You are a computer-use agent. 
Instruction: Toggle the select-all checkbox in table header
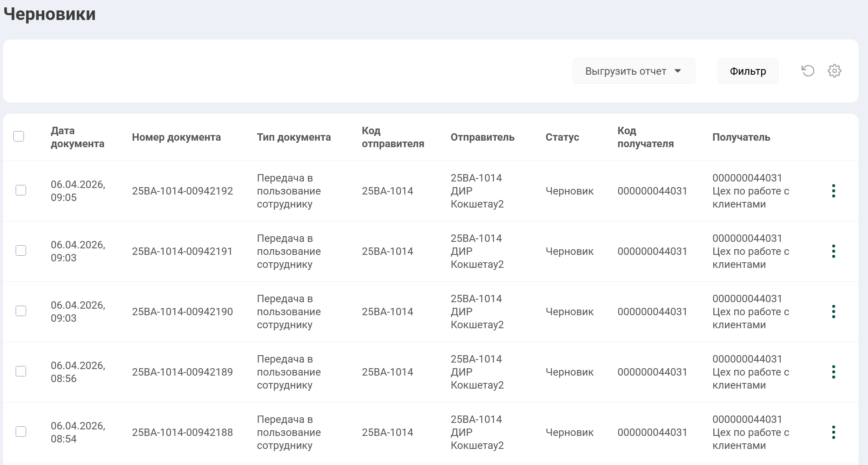(x=19, y=136)
